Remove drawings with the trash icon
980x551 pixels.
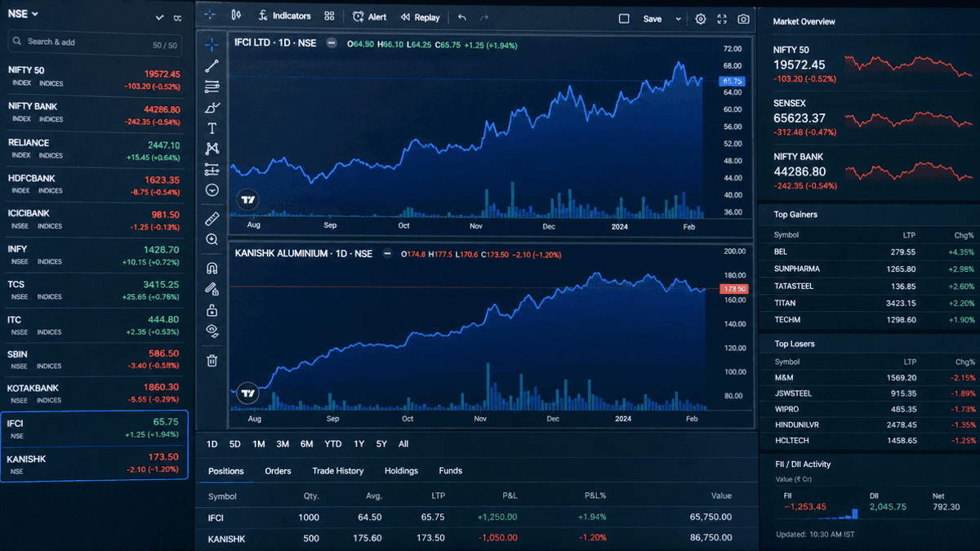[212, 360]
